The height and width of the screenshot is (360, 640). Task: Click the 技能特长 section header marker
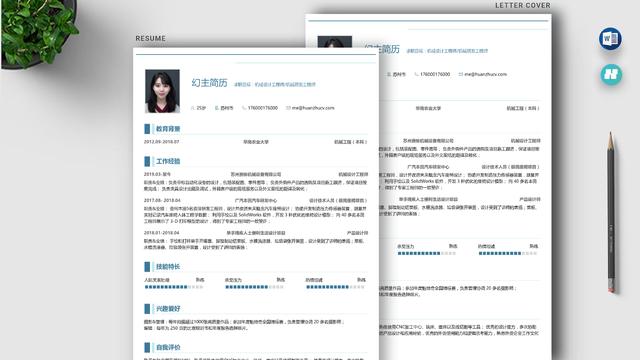147,267
